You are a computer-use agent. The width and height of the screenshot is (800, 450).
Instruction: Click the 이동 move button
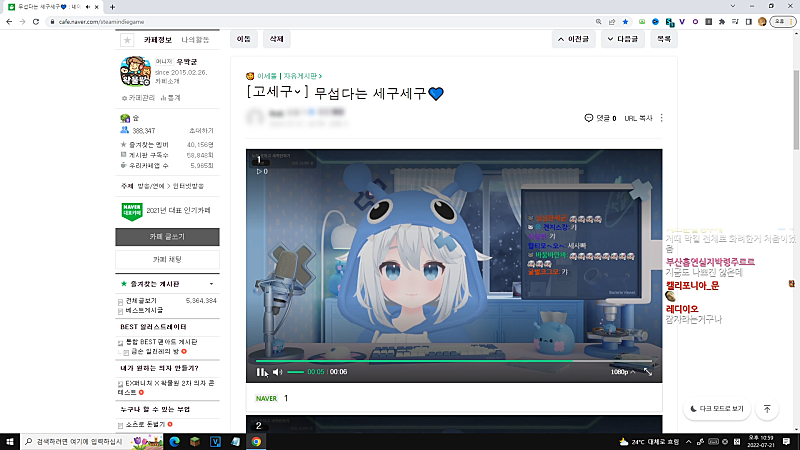tap(244, 39)
